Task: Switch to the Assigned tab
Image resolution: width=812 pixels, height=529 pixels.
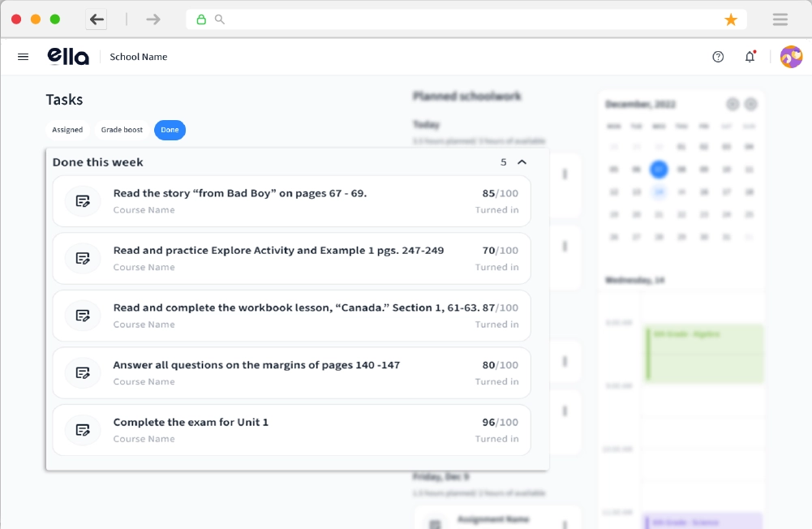Action: tap(67, 130)
